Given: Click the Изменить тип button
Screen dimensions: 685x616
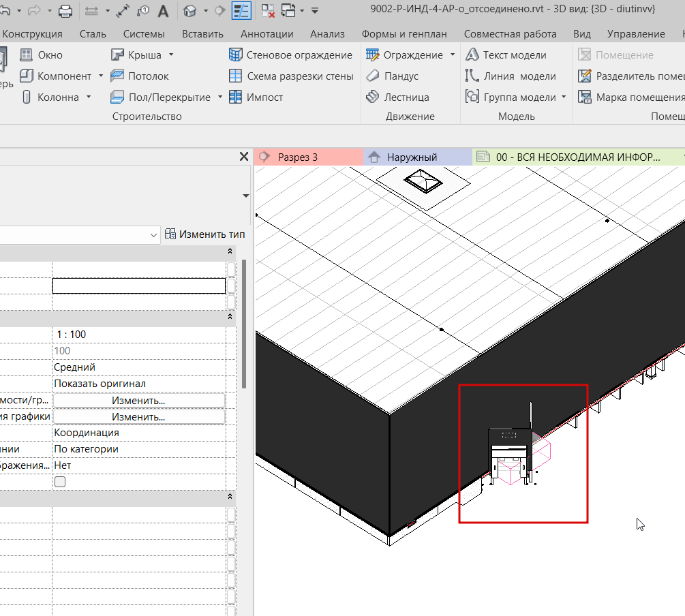Looking at the screenshot, I should click(204, 234).
